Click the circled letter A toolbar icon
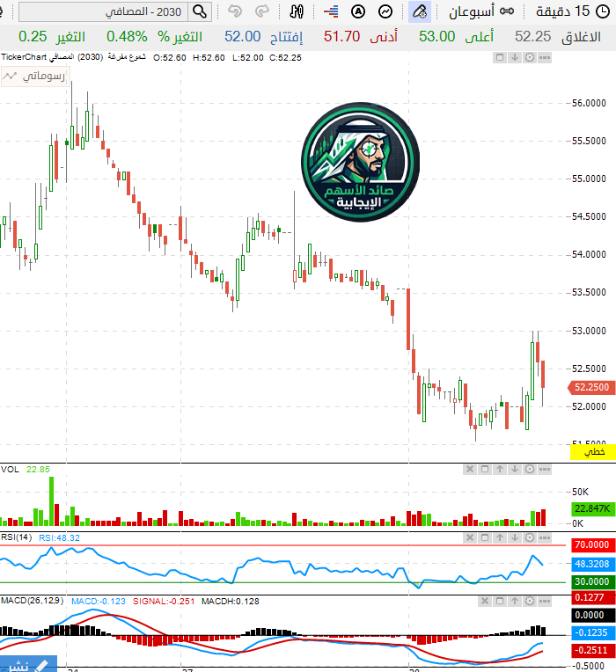This screenshot has width=616, height=672. click(358, 11)
